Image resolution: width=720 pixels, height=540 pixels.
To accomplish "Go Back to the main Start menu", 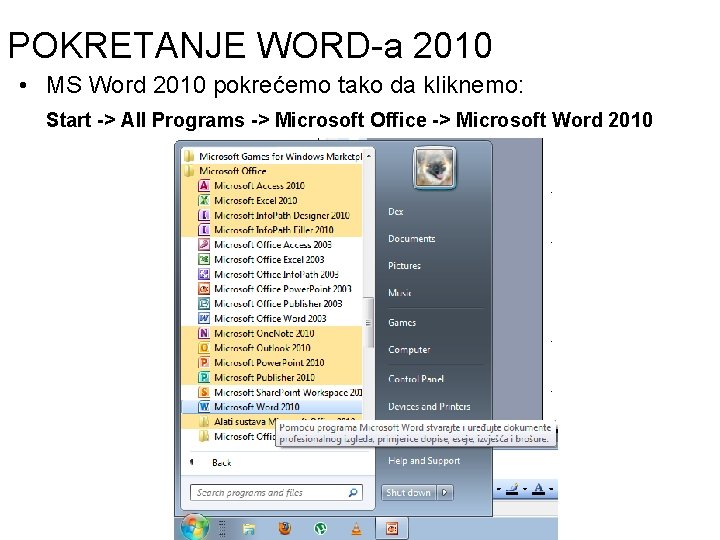I will (x=221, y=463).
